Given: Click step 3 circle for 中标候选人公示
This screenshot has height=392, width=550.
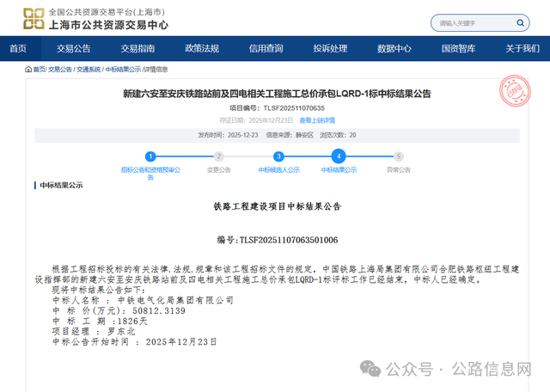Looking at the screenshot, I should coord(278,156).
